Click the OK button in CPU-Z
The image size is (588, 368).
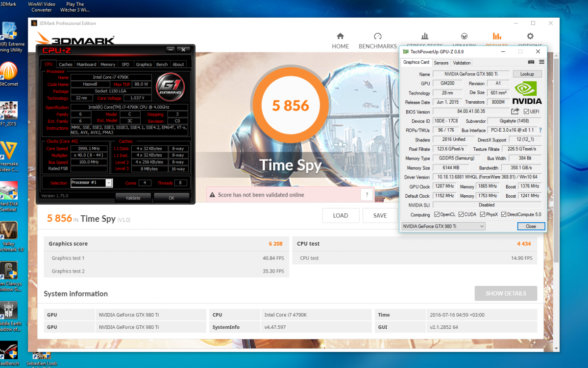[x=171, y=198]
